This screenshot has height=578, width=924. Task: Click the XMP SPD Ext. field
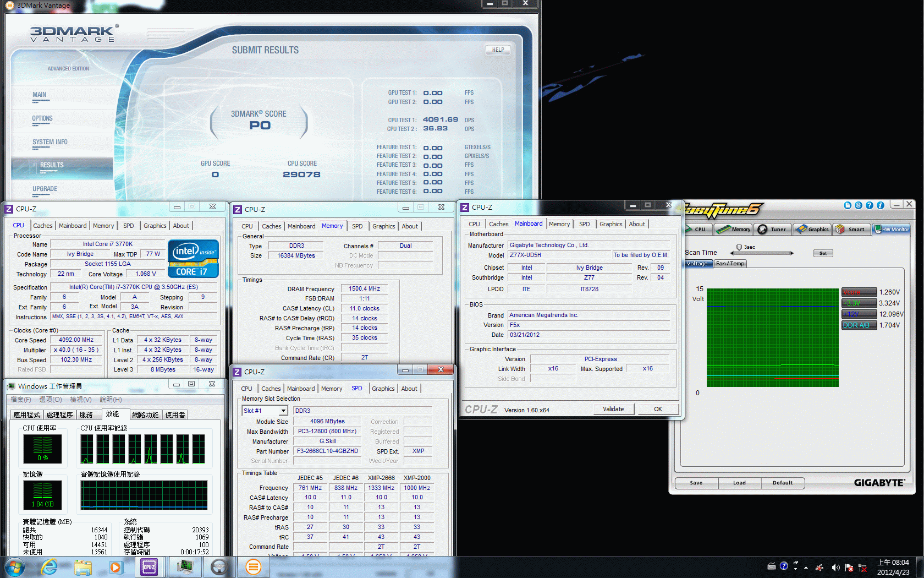419,451
